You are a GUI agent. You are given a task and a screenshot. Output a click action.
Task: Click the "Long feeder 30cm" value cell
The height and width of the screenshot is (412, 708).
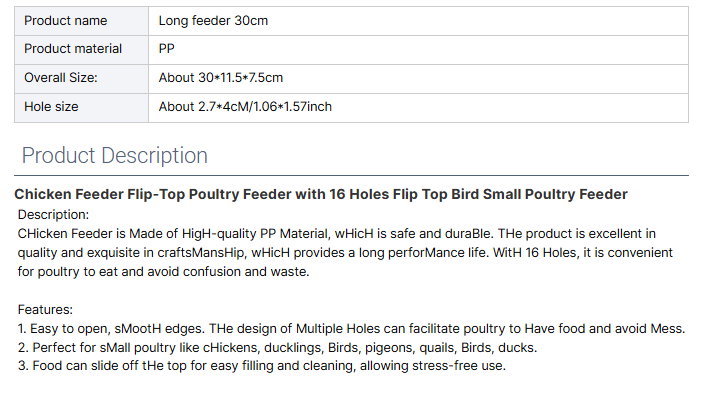point(213,20)
